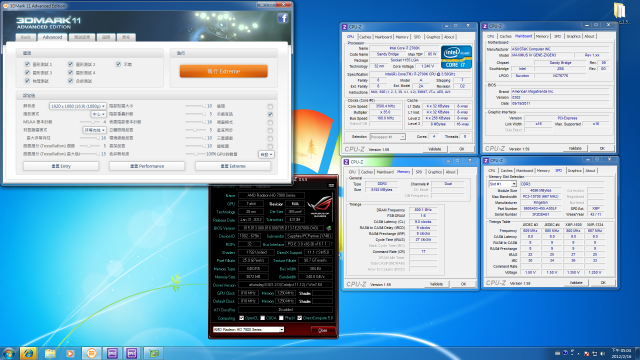Open the 1920 x 1080 resolution dropdown
Image resolution: width=640 pixels, height=360 pixels.
pyautogui.click(x=78, y=106)
